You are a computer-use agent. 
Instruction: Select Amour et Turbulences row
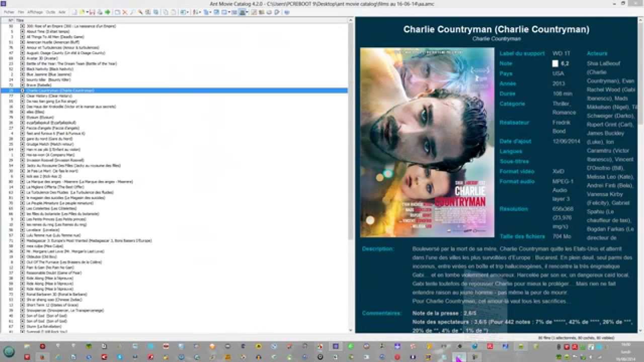coord(174,47)
